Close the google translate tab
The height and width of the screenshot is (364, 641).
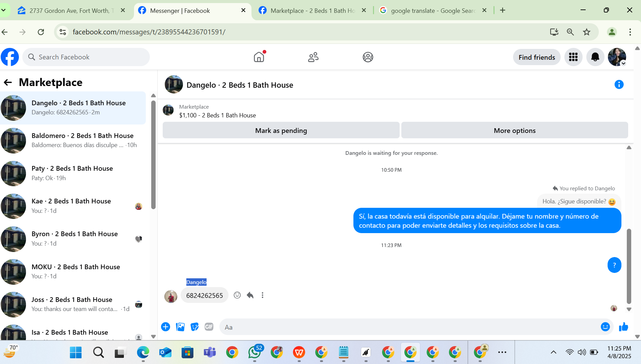484,10
